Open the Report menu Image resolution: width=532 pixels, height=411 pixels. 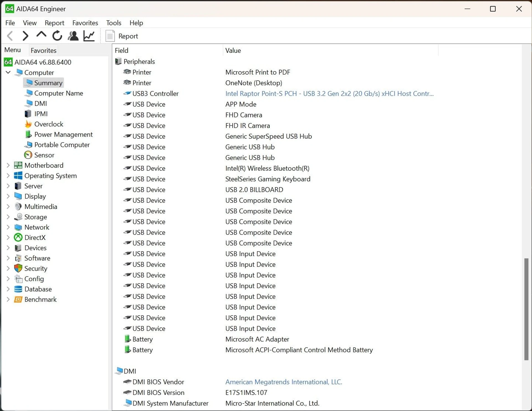(54, 23)
